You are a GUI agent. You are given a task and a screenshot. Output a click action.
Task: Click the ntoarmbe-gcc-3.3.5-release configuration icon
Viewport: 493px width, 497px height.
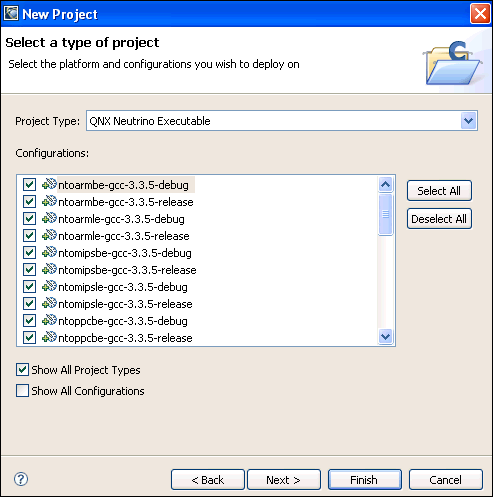click(49, 201)
